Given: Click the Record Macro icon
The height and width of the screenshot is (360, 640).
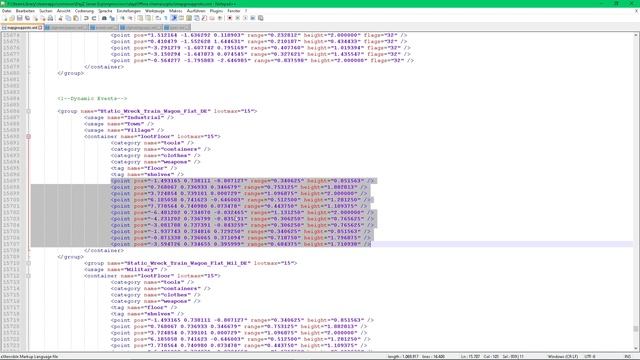Looking at the screenshot, I should coord(229,18).
